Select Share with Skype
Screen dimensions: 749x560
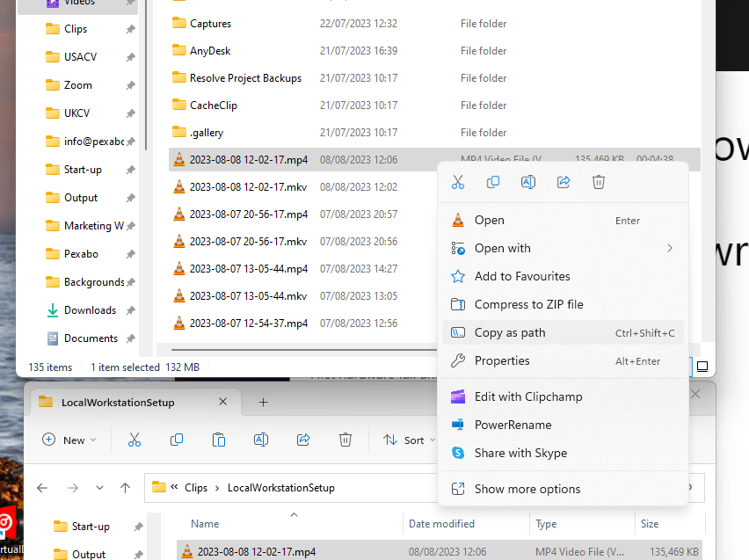point(563,454)
